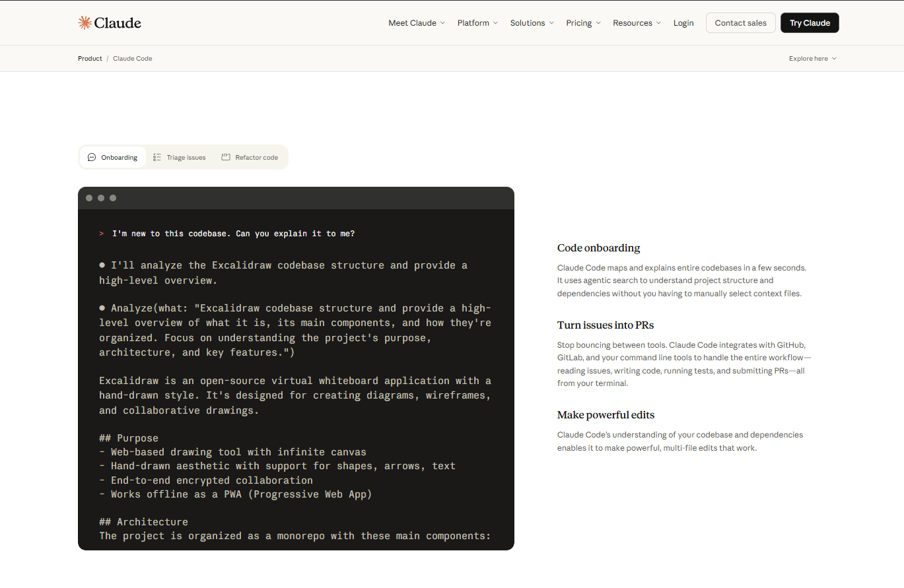904x588 pixels.
Task: Expand the Platform menu chevron
Action: point(495,22)
